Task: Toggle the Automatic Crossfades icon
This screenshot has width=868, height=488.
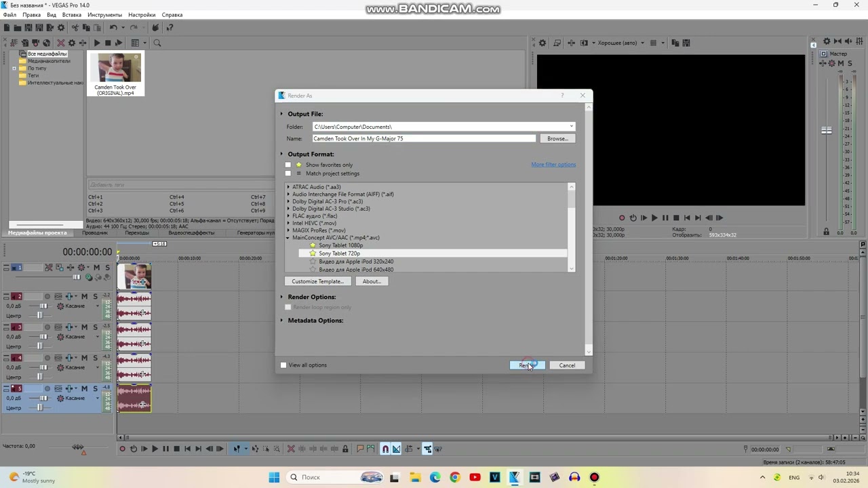Action: click(396, 449)
